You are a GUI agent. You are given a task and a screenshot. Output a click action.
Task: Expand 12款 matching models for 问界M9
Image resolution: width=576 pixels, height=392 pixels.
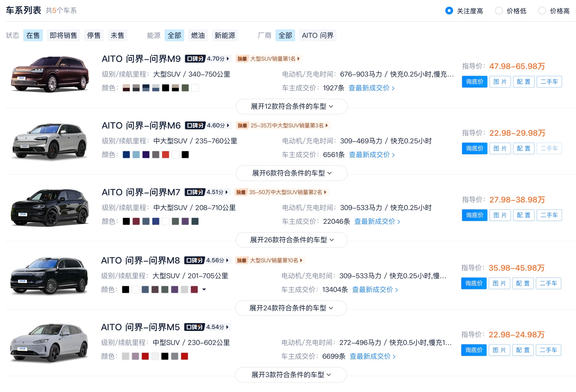coord(291,106)
